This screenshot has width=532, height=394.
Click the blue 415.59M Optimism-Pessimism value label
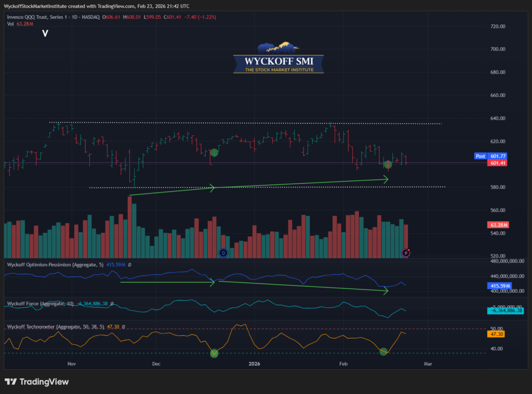point(499,286)
